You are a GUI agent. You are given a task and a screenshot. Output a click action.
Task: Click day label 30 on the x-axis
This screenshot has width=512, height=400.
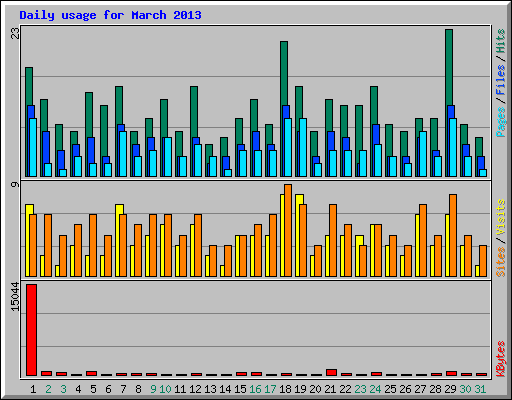pyautogui.click(x=465, y=389)
